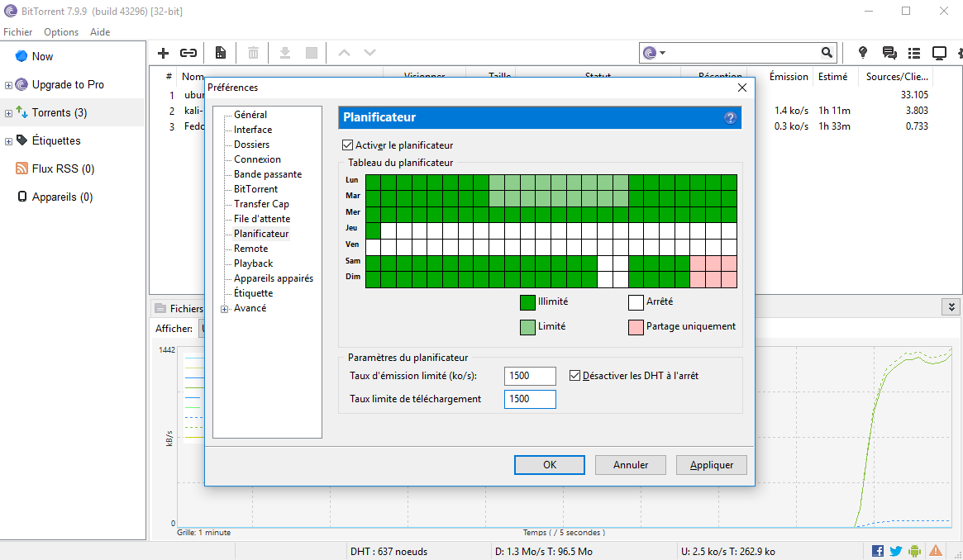
Task: Select Transfer Cap in preferences tree
Action: (x=262, y=204)
